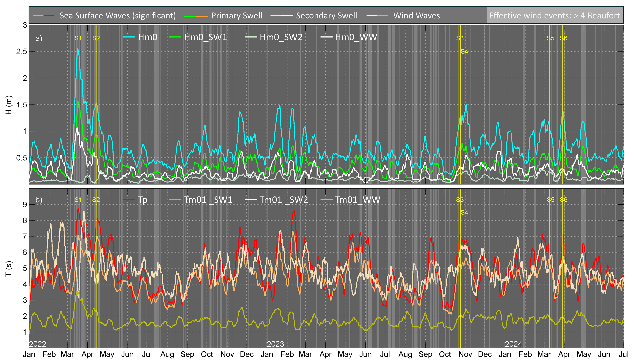This screenshot has height=364, width=634.
Task: Click the 2023 year label on axis
Action: tap(275, 344)
